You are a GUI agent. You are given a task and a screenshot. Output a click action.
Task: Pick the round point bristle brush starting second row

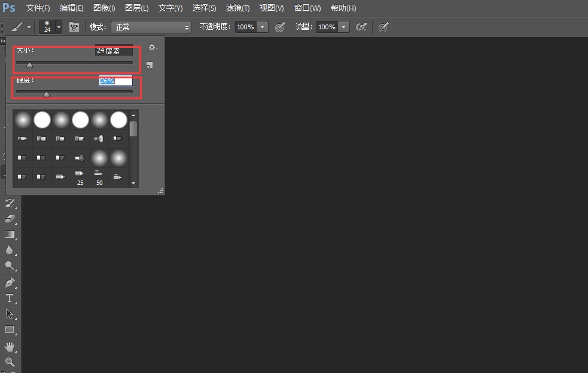(23, 139)
